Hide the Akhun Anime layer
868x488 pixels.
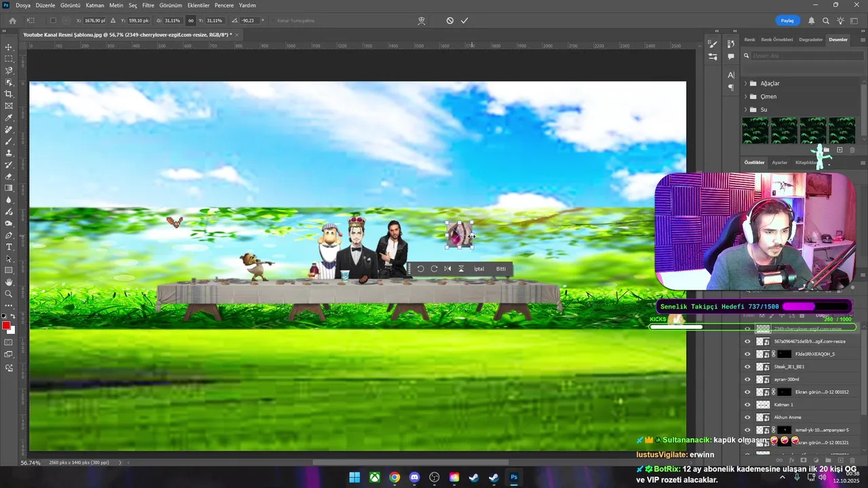pos(748,417)
